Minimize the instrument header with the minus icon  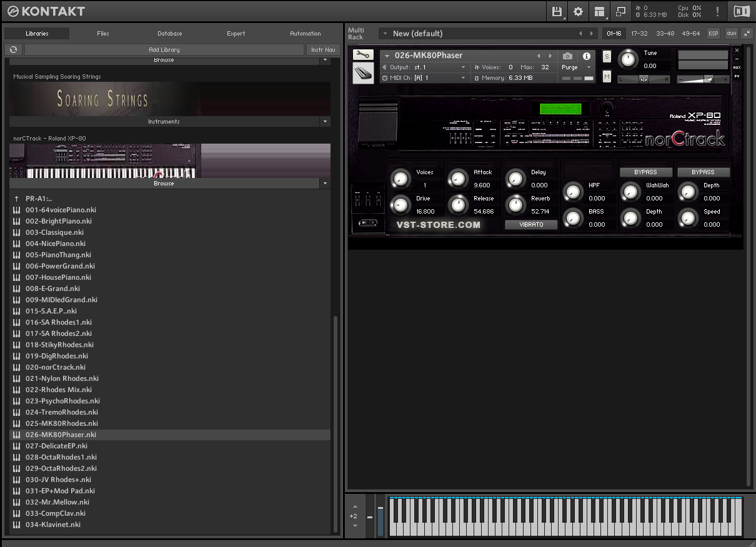(737, 59)
